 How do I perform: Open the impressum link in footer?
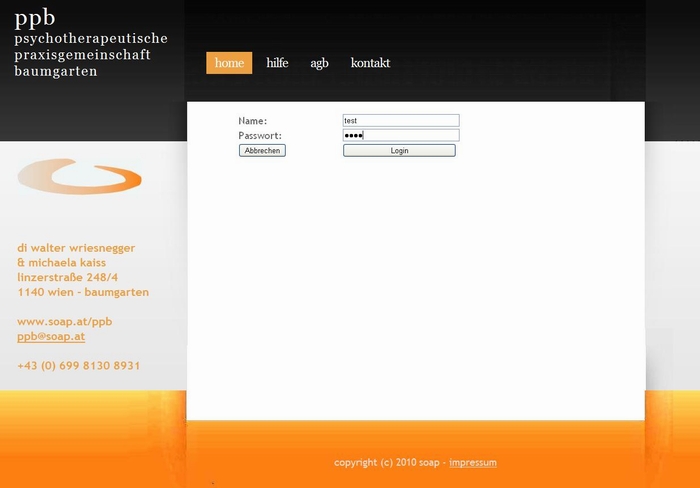[x=472, y=463]
